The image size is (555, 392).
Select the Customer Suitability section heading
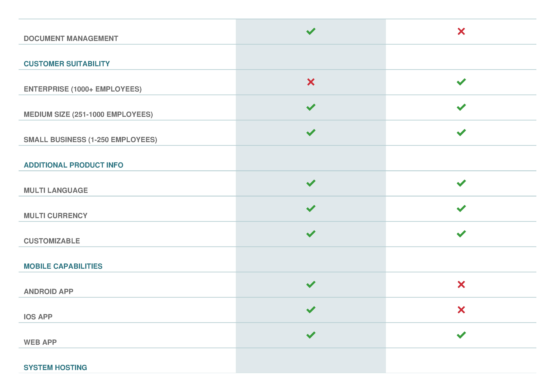click(67, 64)
